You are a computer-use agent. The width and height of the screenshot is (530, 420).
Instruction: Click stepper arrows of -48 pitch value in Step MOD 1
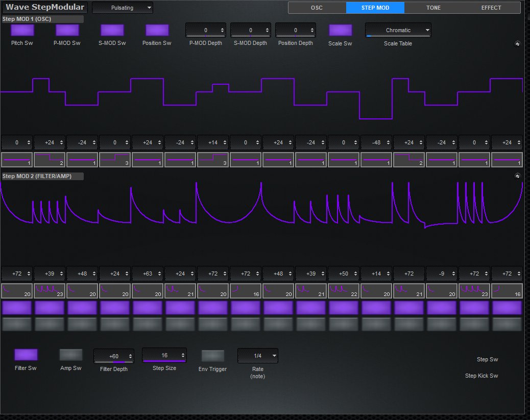pyautogui.click(x=388, y=142)
